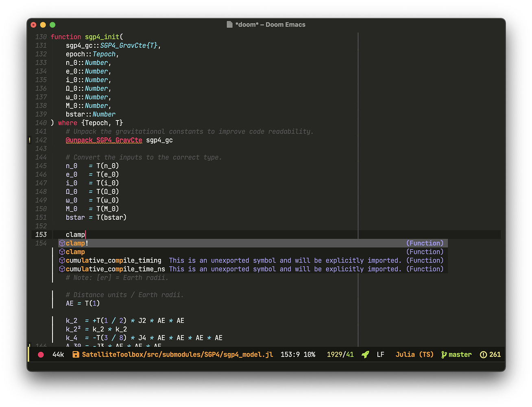Choose the plain clamp completion entry
The image size is (532, 407).
click(75, 252)
